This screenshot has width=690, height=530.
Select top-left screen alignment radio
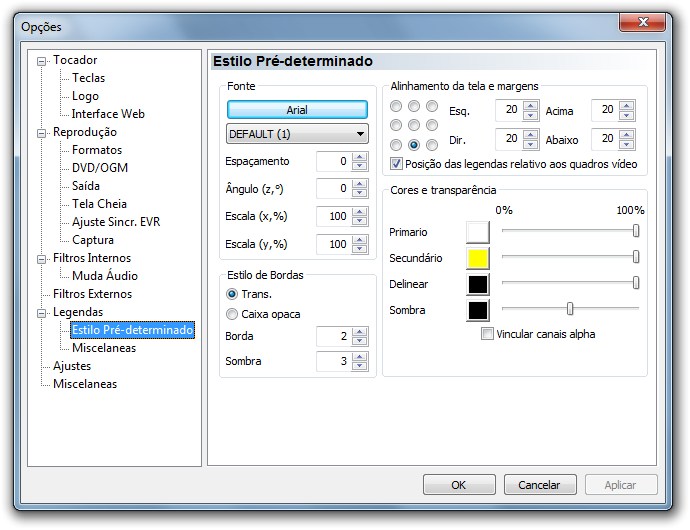396,106
